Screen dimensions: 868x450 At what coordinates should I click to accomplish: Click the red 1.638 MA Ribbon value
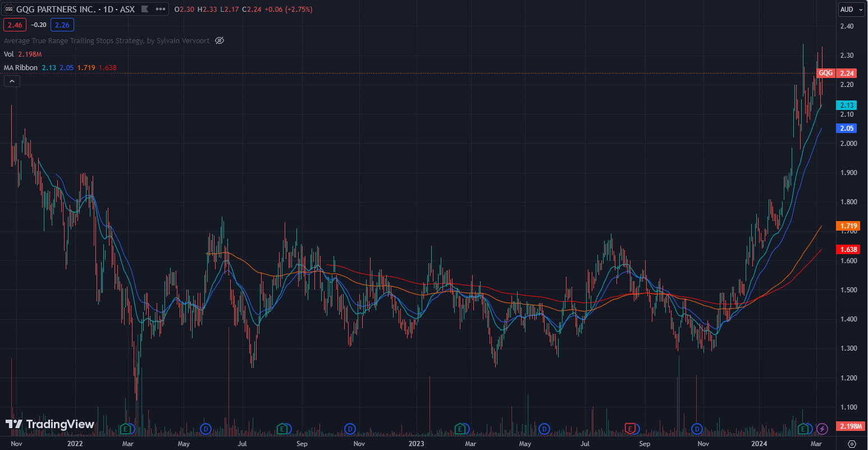click(x=108, y=67)
